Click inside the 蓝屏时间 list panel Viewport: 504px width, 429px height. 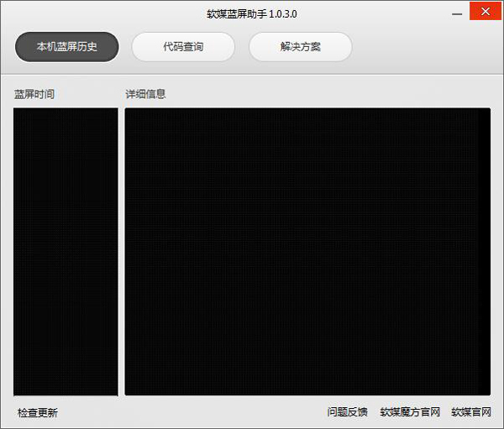click(x=66, y=252)
